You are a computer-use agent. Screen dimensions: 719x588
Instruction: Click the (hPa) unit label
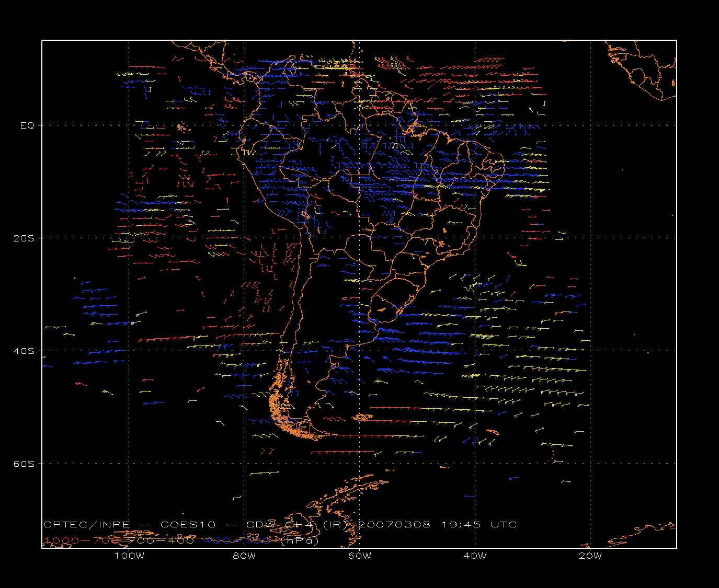[299, 540]
